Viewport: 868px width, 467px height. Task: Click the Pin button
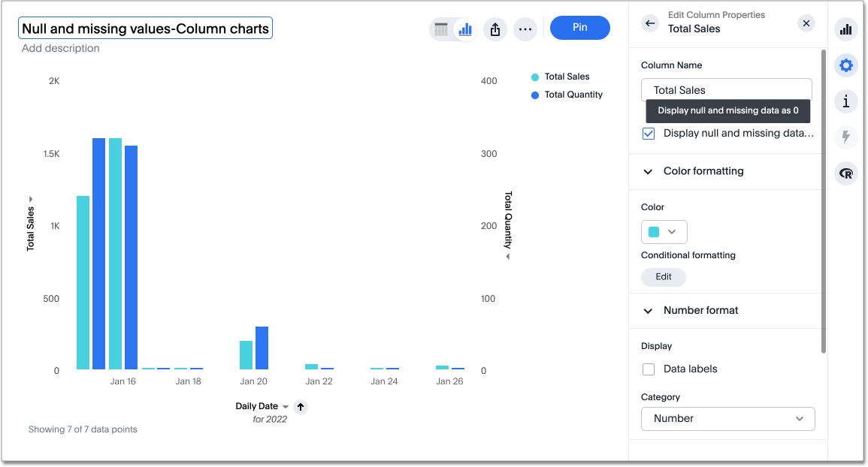point(579,28)
